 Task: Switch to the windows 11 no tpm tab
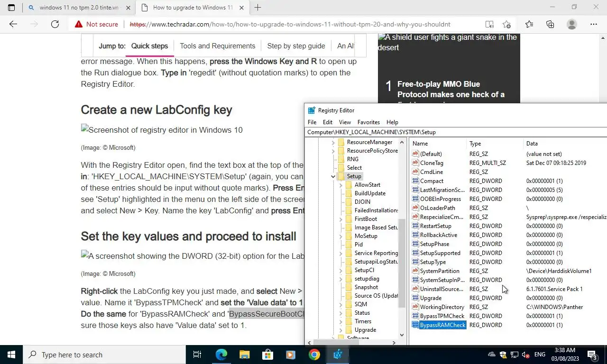coord(79,8)
